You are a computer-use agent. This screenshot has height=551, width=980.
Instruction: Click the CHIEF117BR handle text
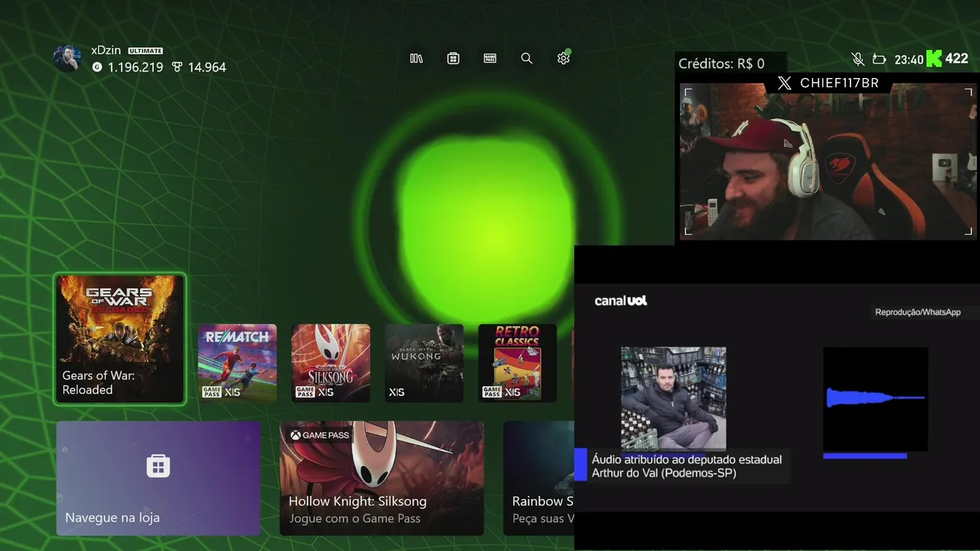[x=839, y=83]
